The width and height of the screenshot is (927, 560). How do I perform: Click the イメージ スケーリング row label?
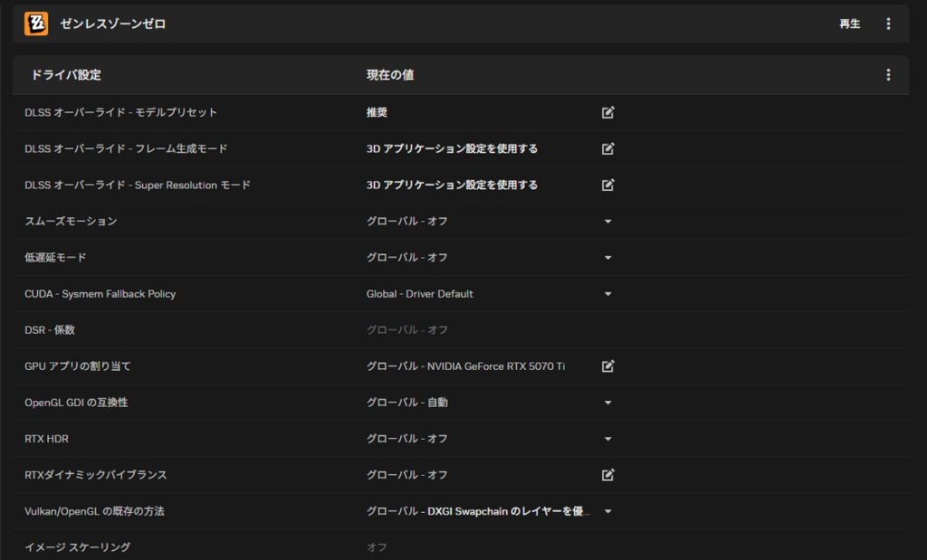[78, 547]
